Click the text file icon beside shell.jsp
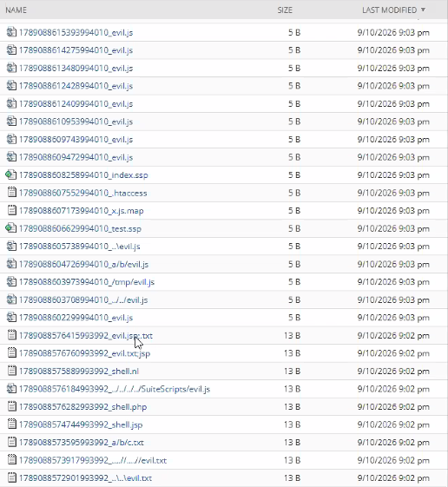448x487 pixels. point(12,424)
